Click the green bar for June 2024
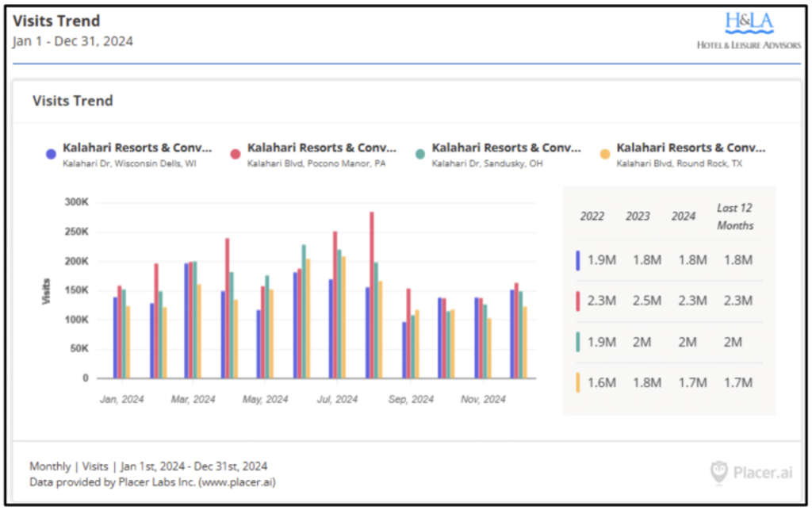Image resolution: width=812 pixels, height=514 pixels. coord(303,311)
